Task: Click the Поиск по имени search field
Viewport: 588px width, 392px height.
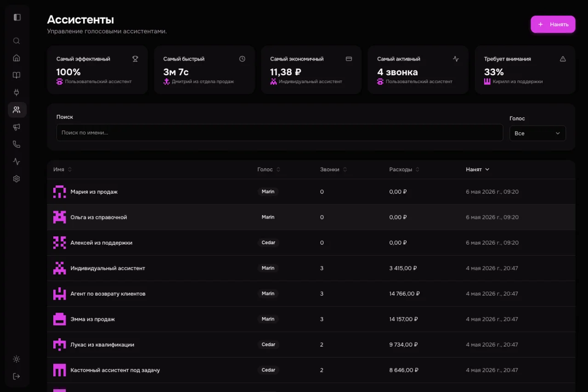Action: 280,133
